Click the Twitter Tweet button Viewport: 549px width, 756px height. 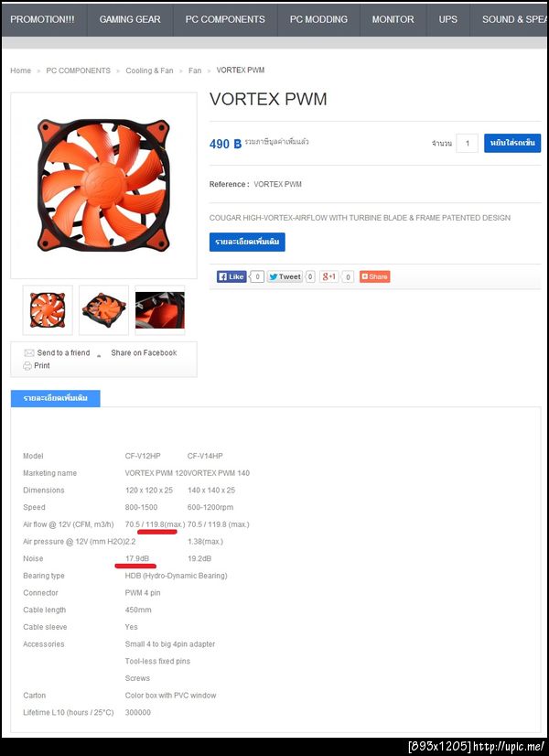(x=285, y=276)
